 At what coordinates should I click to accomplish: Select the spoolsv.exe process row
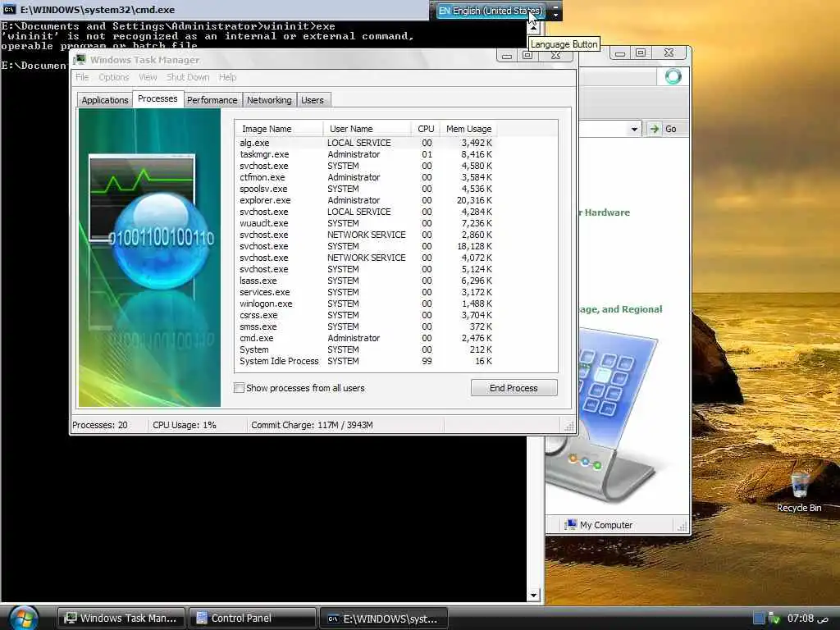pos(365,189)
